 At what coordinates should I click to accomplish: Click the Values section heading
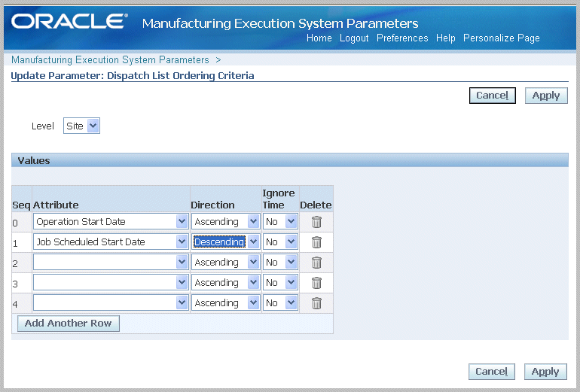pyautogui.click(x=34, y=161)
